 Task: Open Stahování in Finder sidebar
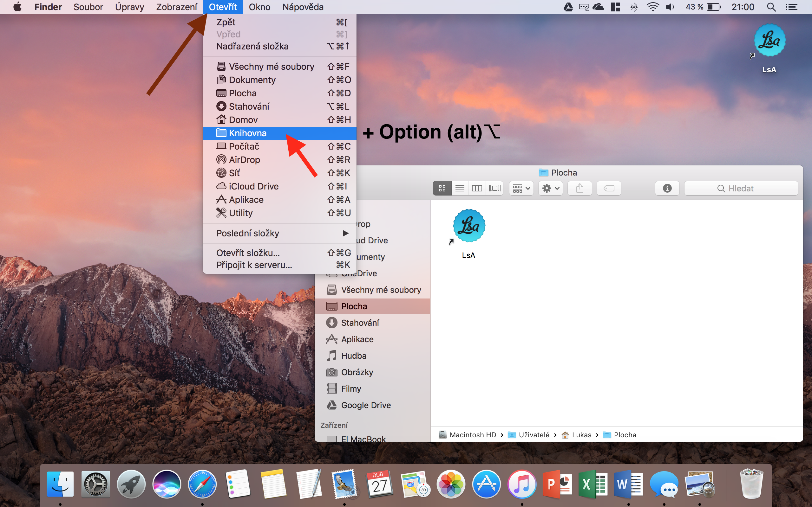pyautogui.click(x=360, y=323)
